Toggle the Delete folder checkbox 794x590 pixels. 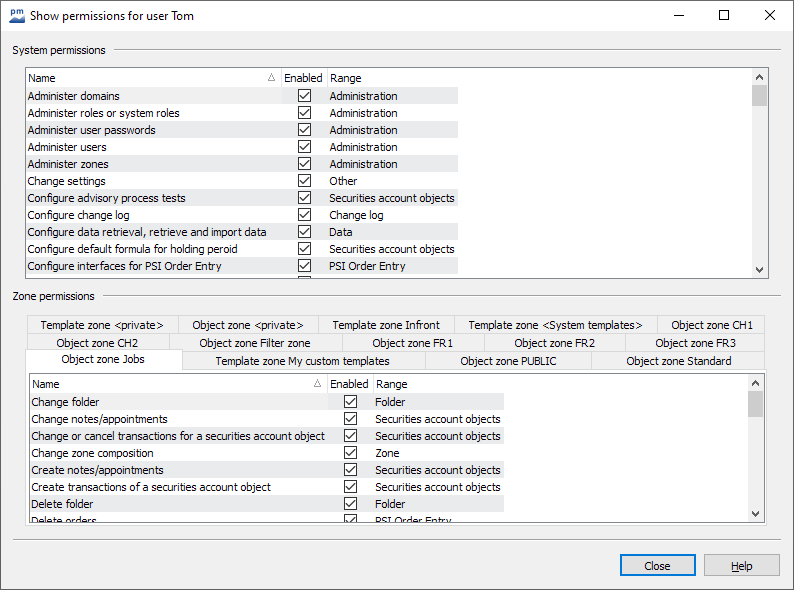(350, 504)
